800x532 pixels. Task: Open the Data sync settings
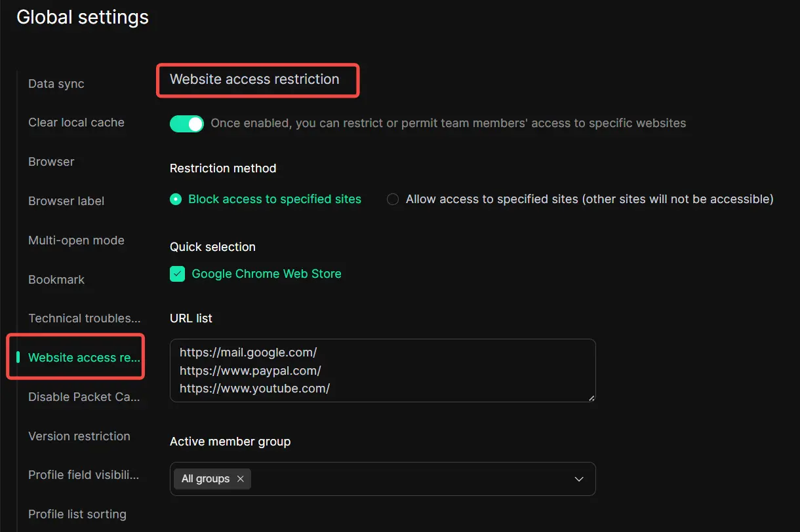pos(56,84)
